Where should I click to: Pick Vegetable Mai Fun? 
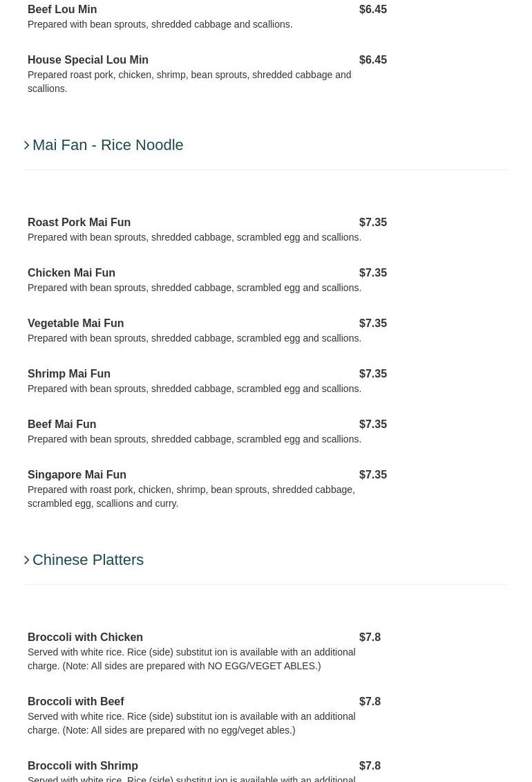click(75, 324)
